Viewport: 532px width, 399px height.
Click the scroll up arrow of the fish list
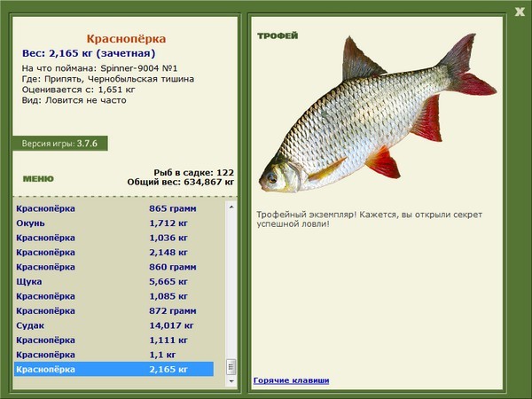click(231, 207)
